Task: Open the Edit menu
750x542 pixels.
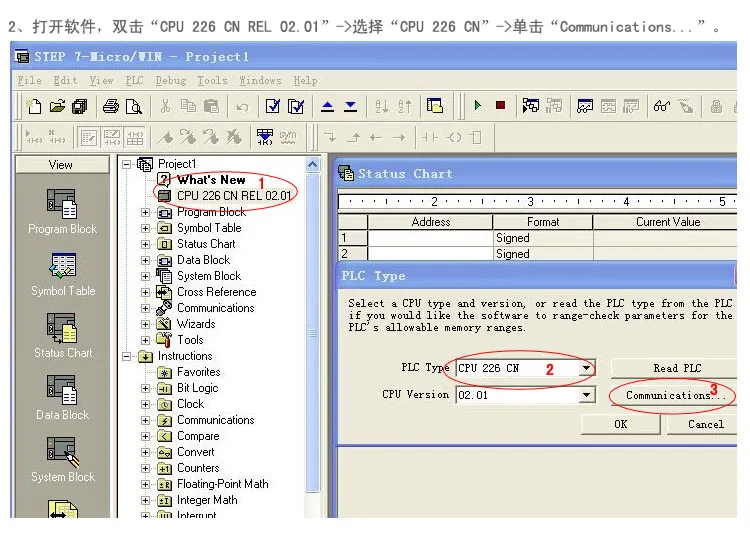Action: 66,80
